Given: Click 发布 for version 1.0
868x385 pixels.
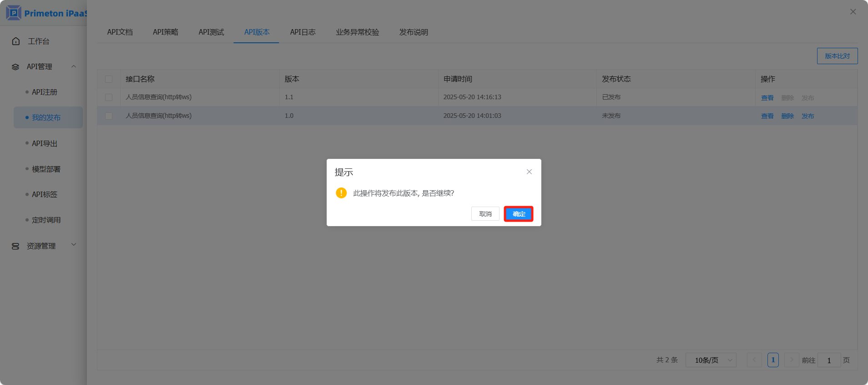Looking at the screenshot, I should [x=808, y=116].
